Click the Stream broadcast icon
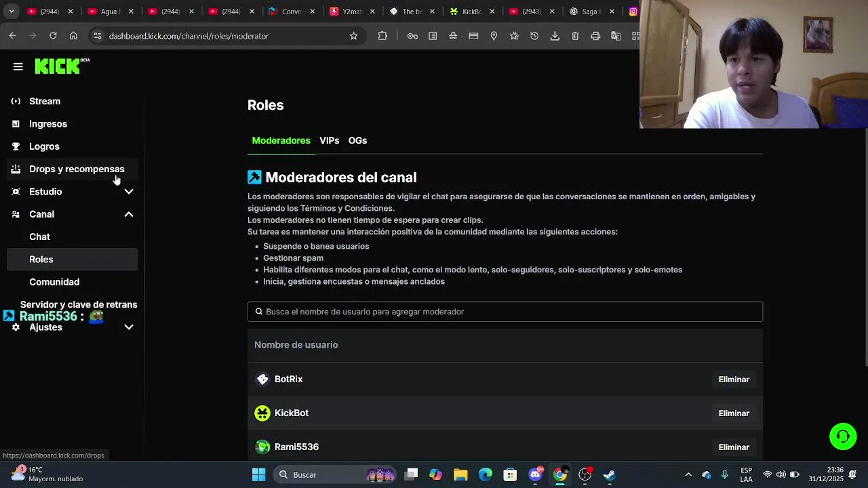Image resolution: width=868 pixels, height=488 pixels. [16, 101]
